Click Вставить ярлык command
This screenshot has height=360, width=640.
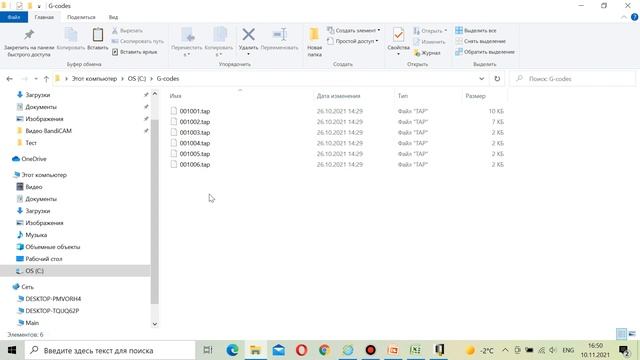point(134,52)
